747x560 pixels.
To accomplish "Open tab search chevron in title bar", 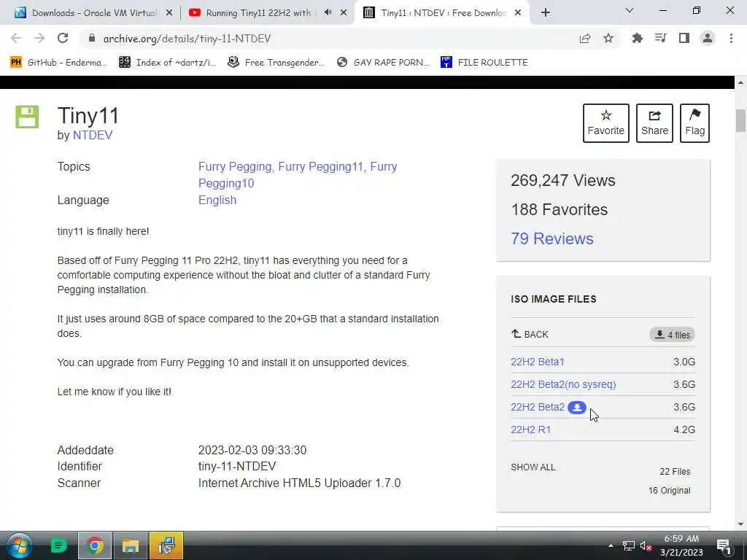I will click(630, 10).
